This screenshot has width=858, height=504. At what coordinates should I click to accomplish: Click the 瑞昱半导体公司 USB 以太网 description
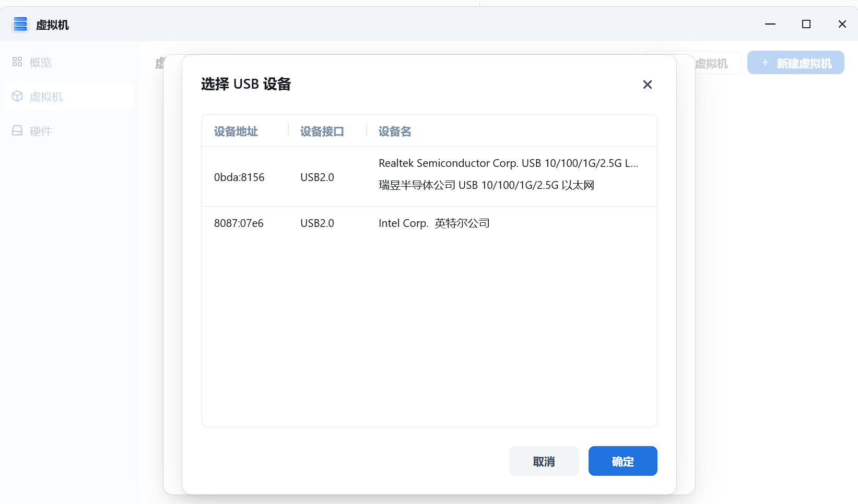pos(486,185)
